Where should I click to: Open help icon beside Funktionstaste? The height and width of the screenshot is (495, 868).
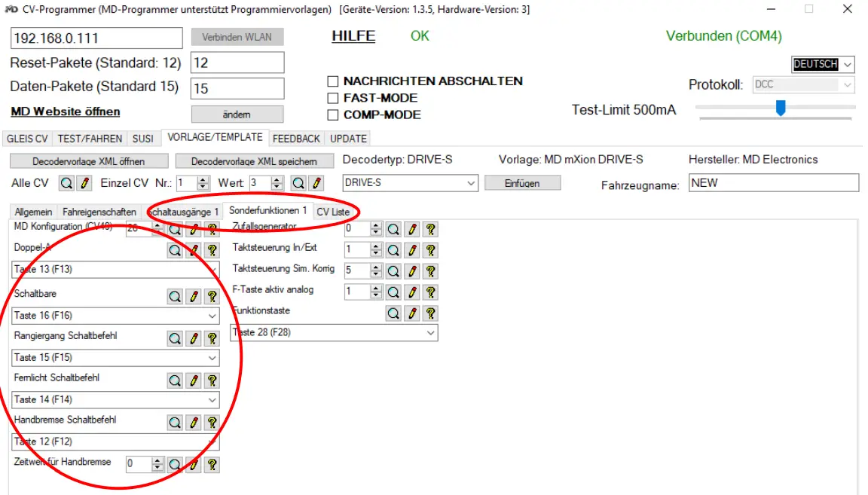(429, 313)
